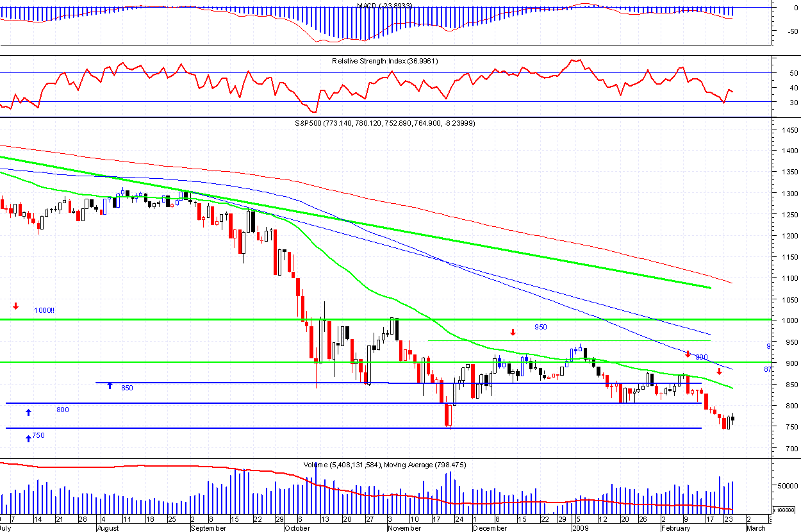Click the red down arrow next to the 950 label
Screen dimensions: 801x532
513,332
